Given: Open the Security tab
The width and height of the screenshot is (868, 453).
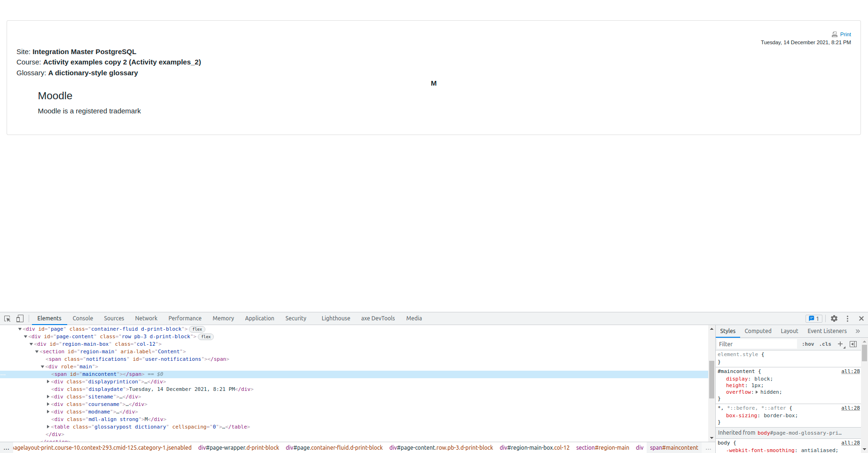Looking at the screenshot, I should pos(296,318).
